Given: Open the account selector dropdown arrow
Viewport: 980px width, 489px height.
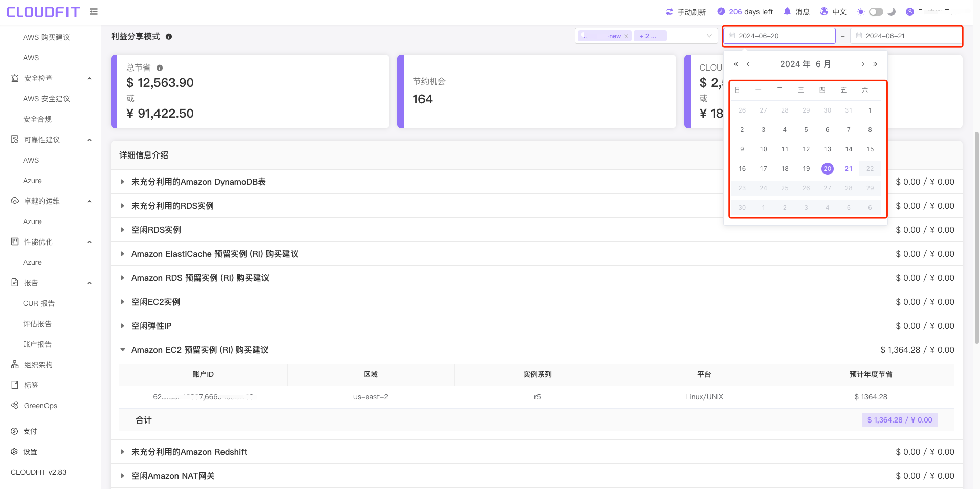Looking at the screenshot, I should [709, 36].
